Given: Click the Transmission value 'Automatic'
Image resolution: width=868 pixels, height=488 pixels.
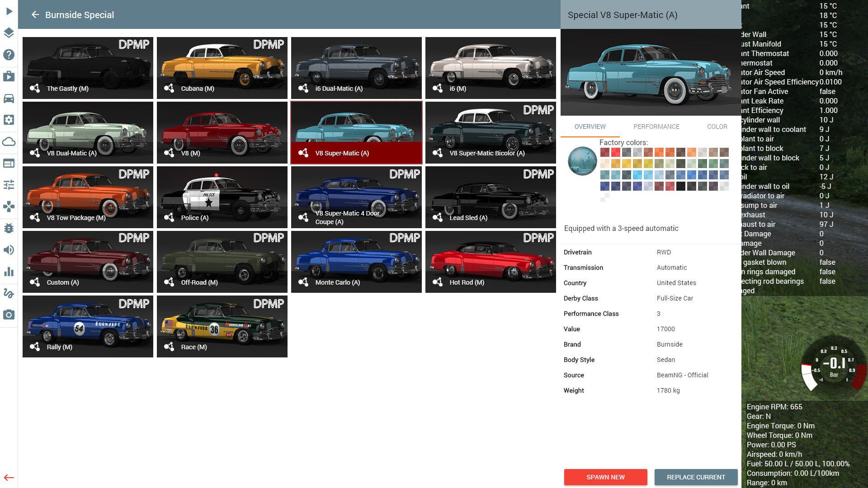Looking at the screenshot, I should pyautogui.click(x=672, y=267).
